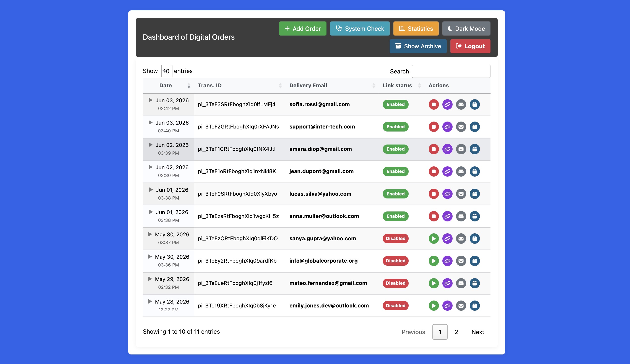Sort table by Date column
Viewport: 630px width, 364px height.
coord(168,86)
